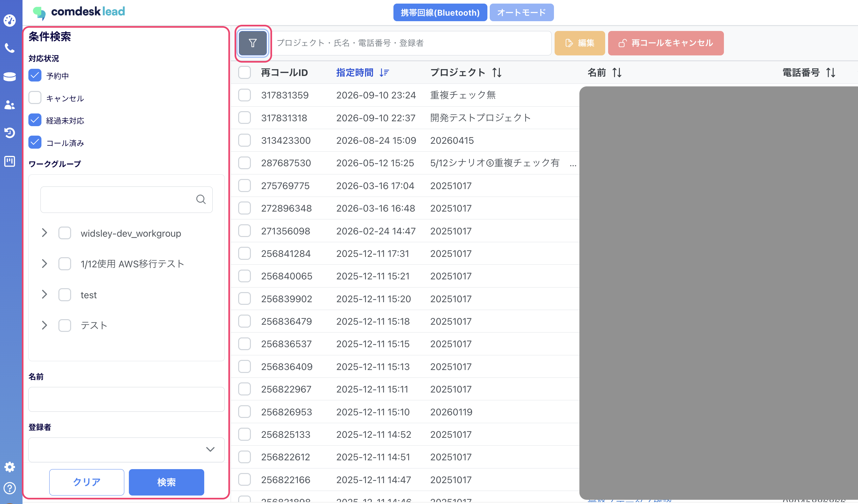Image resolution: width=858 pixels, height=504 pixels.
Task: Focus the プロジェクト・氏名・電話番号・登録者 search box
Action: click(411, 43)
